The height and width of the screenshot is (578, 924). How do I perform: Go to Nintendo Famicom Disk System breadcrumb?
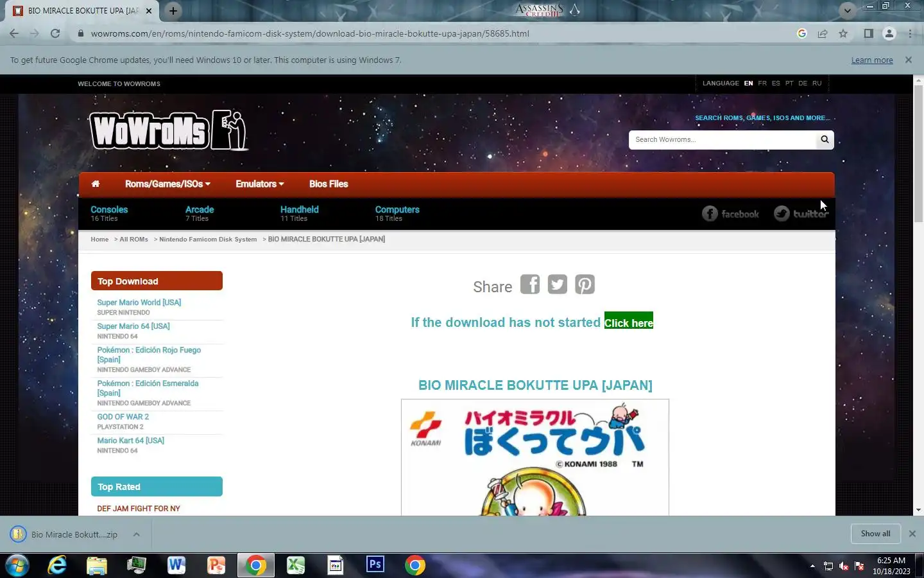coord(208,239)
